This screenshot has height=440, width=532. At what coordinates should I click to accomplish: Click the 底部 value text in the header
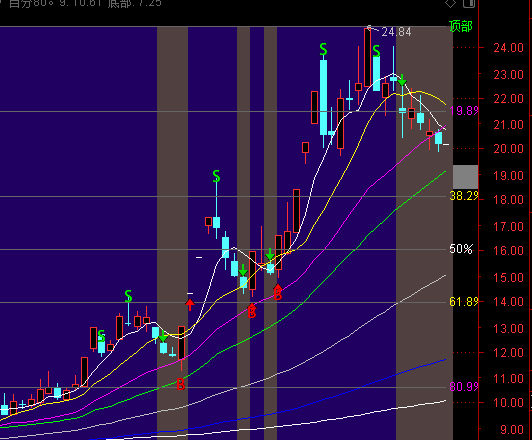coord(134,3)
